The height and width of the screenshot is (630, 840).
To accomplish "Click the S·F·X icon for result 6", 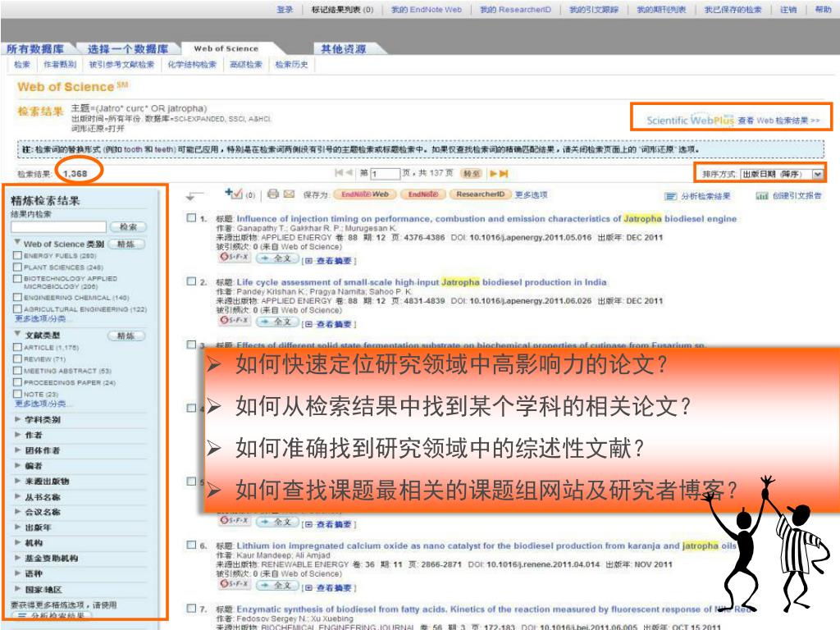I will pyautogui.click(x=234, y=584).
